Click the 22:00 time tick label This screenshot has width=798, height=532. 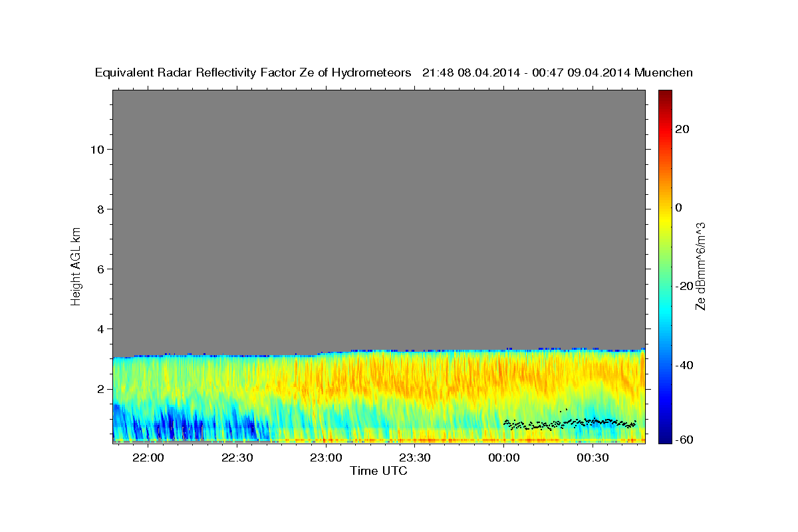[148, 458]
